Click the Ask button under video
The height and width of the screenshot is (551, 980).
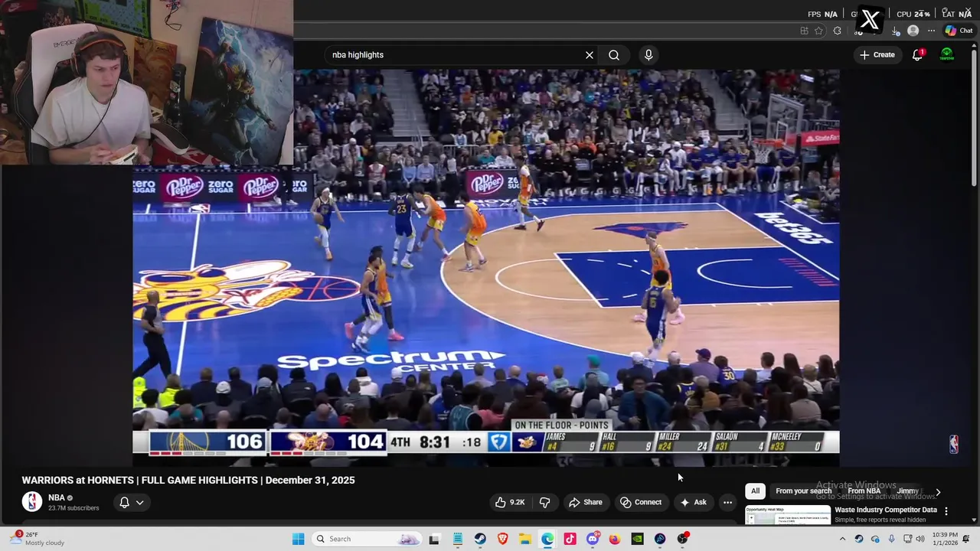693,502
